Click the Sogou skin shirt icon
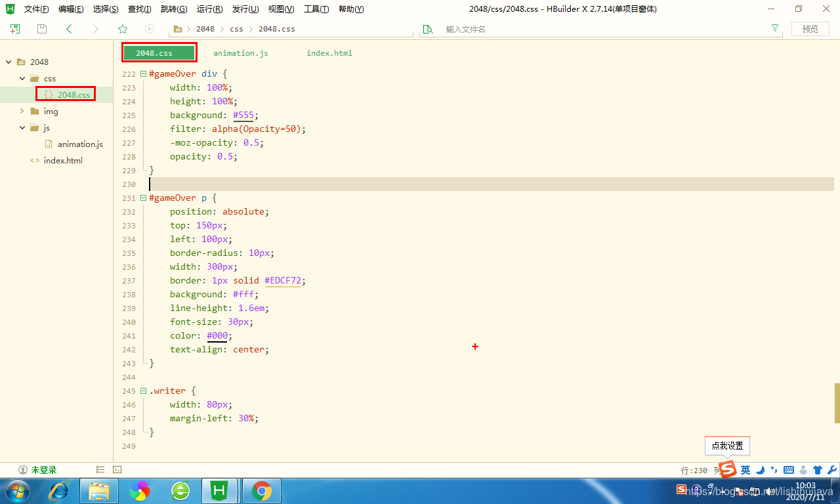The width and height of the screenshot is (840, 504). (x=818, y=470)
